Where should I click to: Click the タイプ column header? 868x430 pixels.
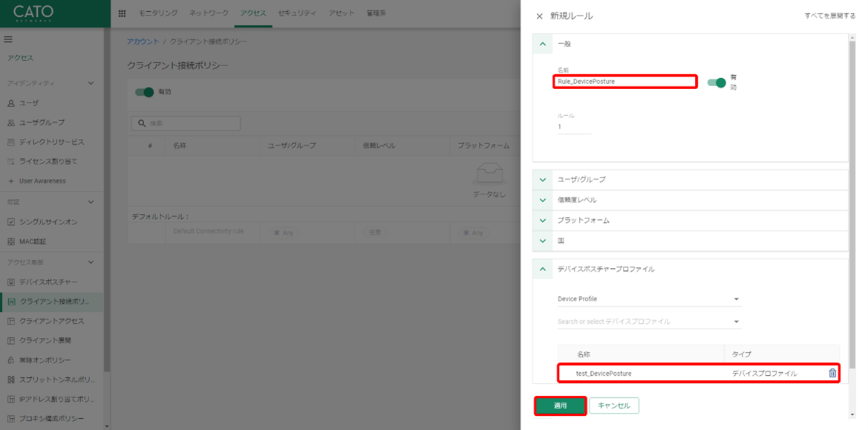pos(741,354)
